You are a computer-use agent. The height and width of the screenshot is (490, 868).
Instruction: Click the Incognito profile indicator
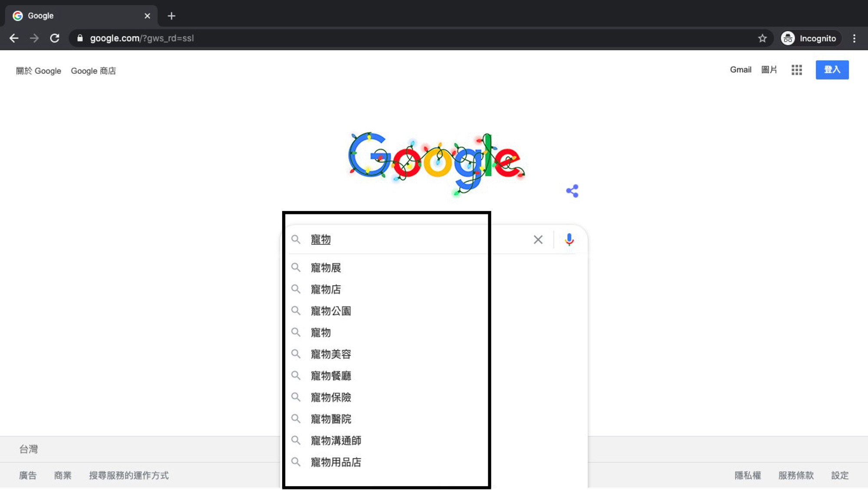tap(809, 38)
